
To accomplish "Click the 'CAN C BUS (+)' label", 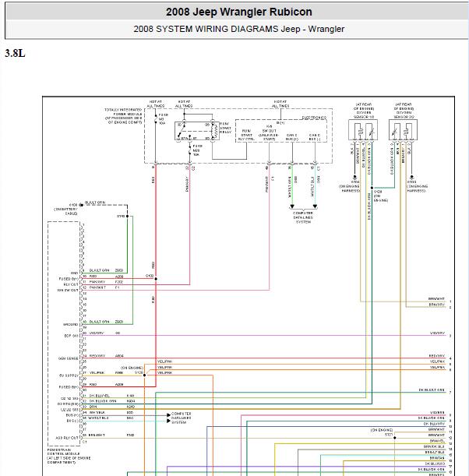I will pos(291,137).
